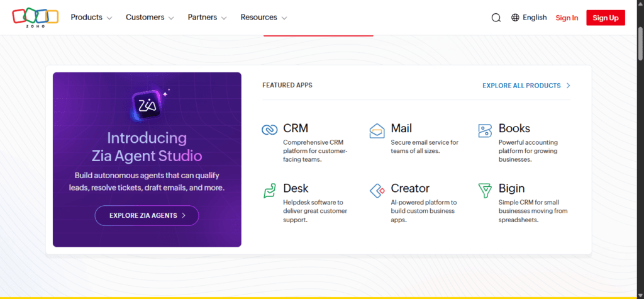
Task: Click 'Comprehensive CRM platform for customer-facing teams' text
Action: [x=315, y=151]
